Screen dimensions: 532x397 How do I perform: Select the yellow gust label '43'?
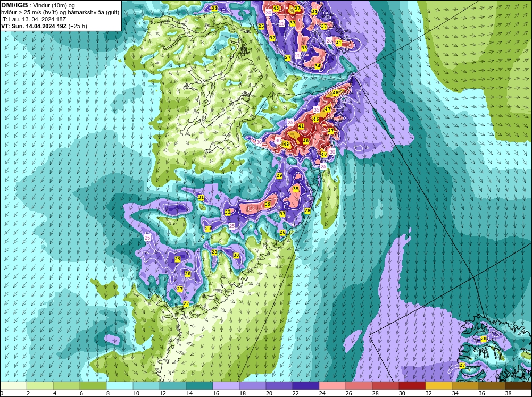276,8
